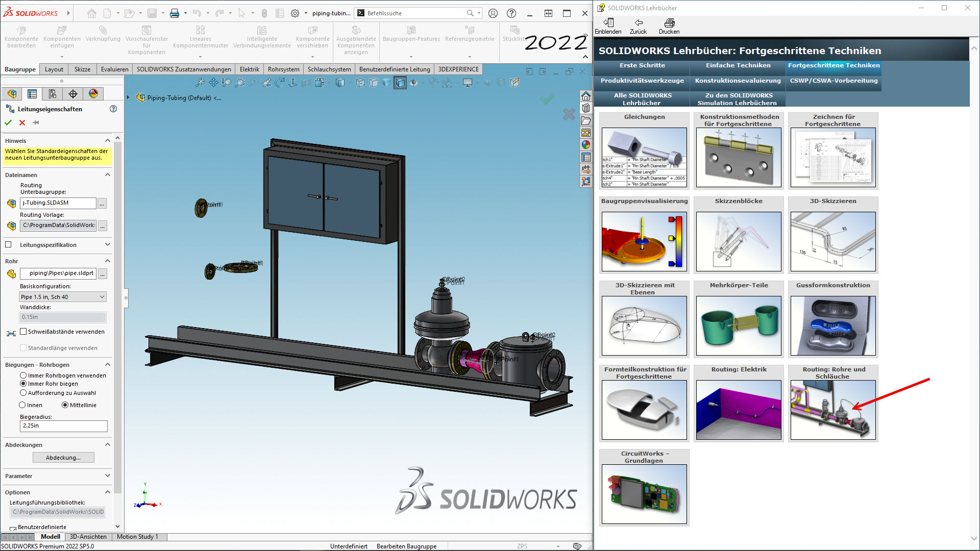
Task: Click Drucken in the Lehrbücher window
Action: (x=669, y=27)
